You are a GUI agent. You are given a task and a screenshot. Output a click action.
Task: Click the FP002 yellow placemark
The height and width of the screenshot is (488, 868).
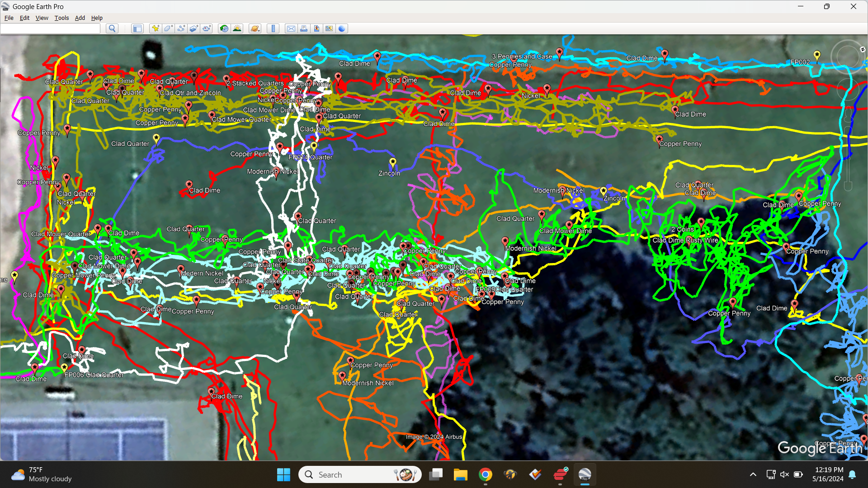pyautogui.click(x=817, y=55)
